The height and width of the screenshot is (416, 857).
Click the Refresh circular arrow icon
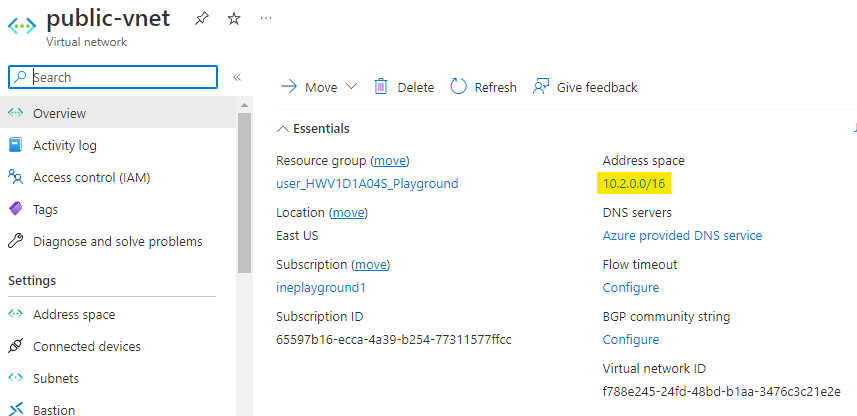point(458,87)
